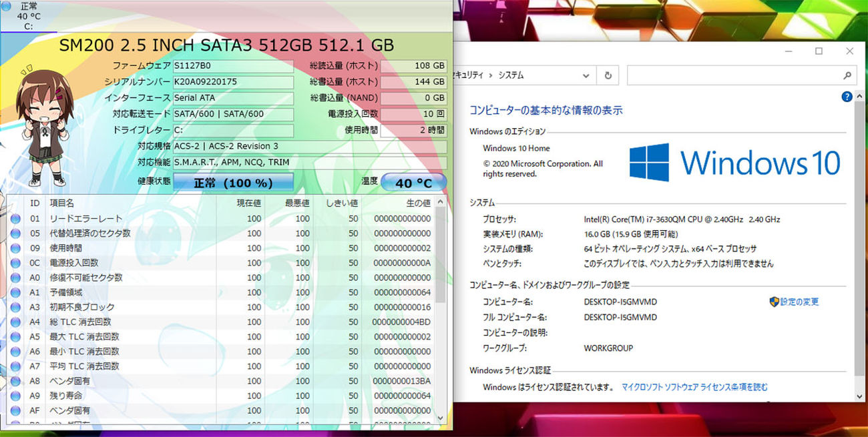This screenshot has width=868, height=437.
Task: Click the SMART list vertical scrollbar thumb
Action: pos(441,255)
